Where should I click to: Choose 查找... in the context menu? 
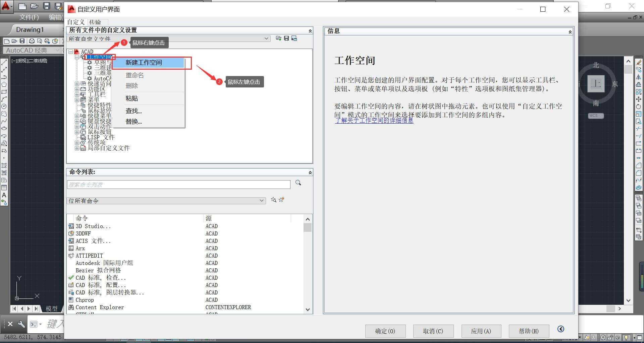(x=148, y=111)
